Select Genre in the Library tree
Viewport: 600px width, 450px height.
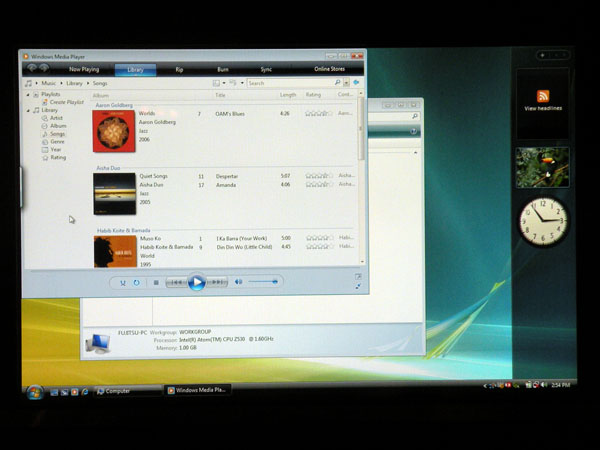(57, 142)
